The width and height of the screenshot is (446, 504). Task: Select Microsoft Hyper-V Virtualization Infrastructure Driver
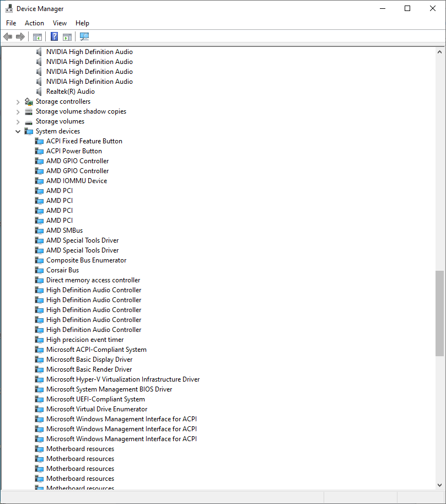123,379
